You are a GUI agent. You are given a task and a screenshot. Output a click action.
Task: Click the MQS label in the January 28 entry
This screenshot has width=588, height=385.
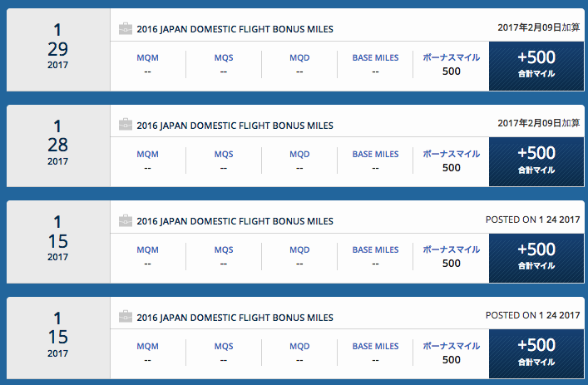[224, 154]
